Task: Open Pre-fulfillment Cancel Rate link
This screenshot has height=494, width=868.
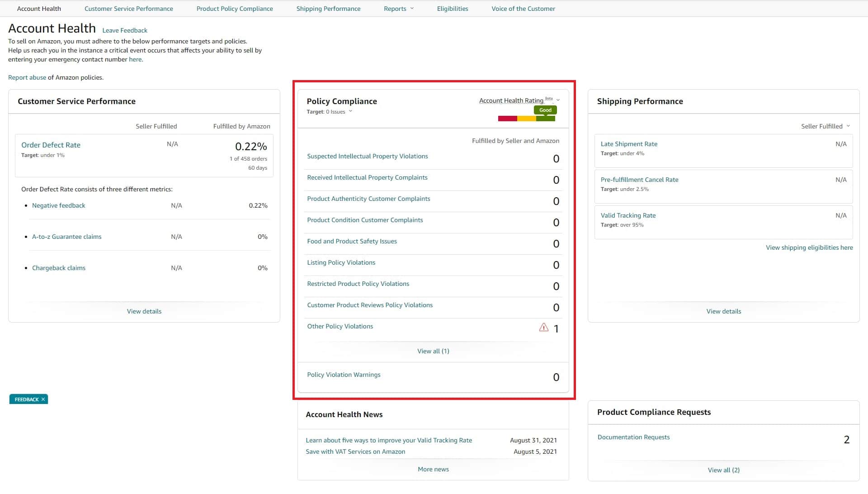Action: point(639,180)
